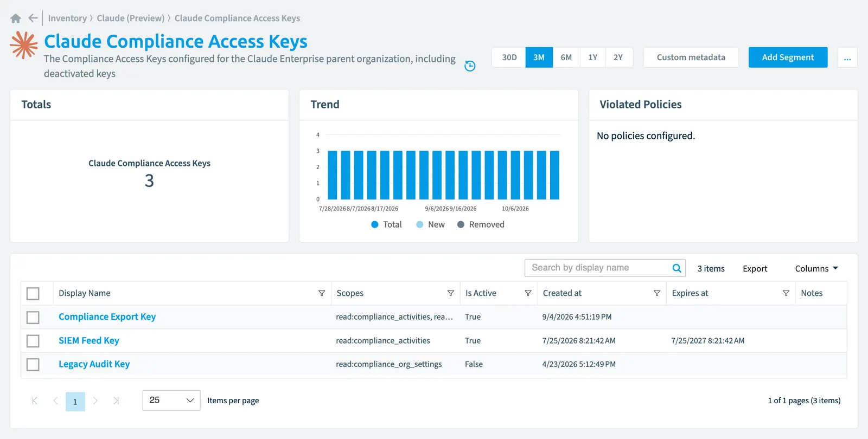Click the search magnifier icon
The image size is (868, 439).
pos(676,268)
